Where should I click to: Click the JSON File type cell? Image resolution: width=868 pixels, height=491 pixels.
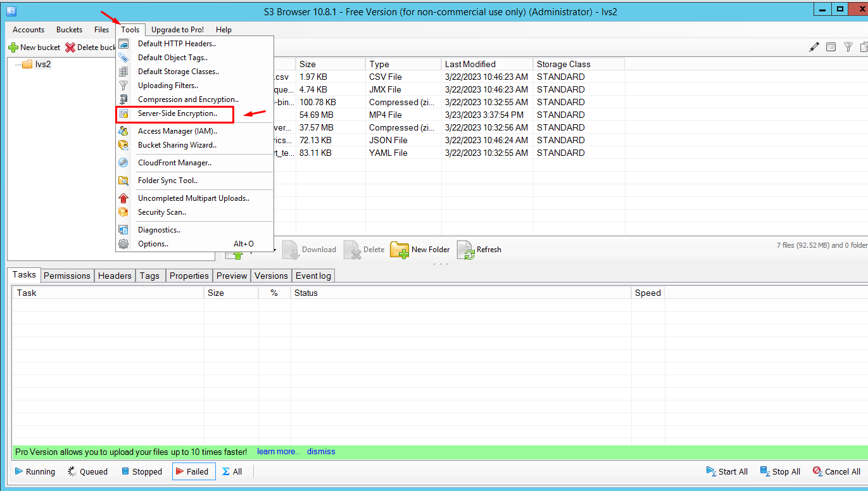[403, 140]
